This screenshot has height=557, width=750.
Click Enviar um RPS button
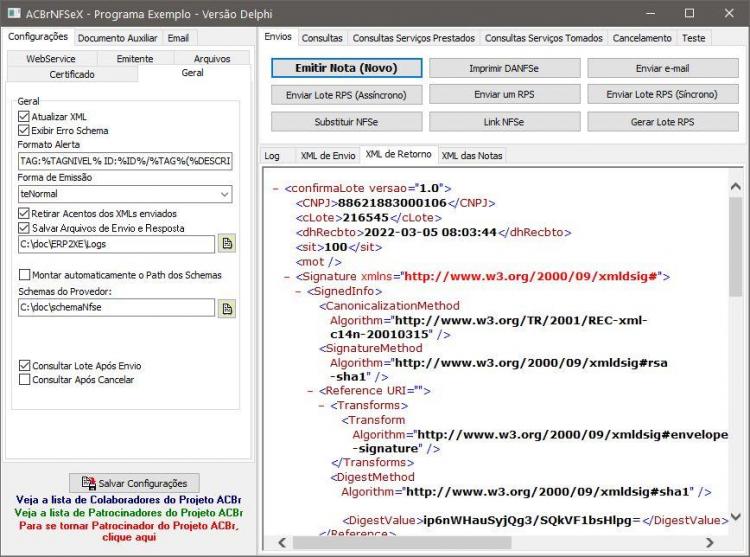[504, 95]
